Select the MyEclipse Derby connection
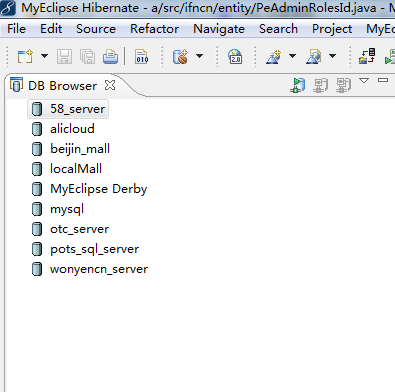Viewport: 395px width, 392px height. [99, 189]
